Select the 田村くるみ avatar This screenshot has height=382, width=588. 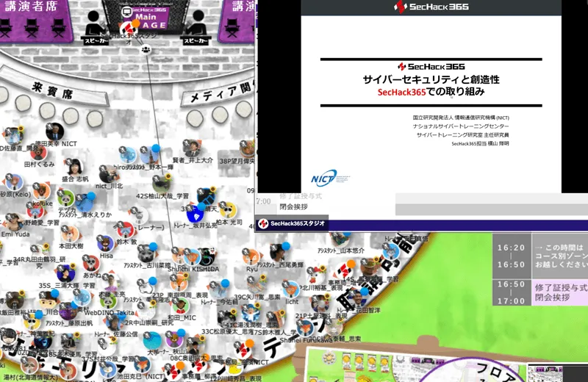(38, 153)
